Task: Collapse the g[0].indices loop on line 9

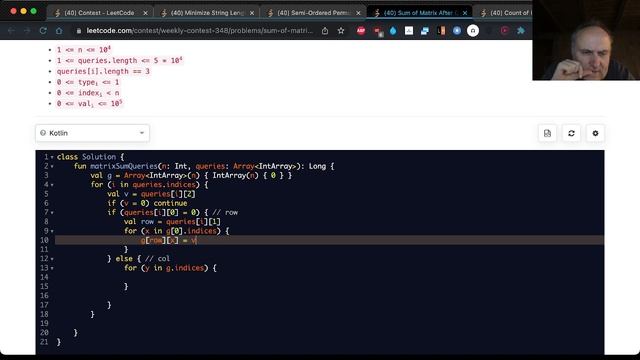Action: [52, 231]
